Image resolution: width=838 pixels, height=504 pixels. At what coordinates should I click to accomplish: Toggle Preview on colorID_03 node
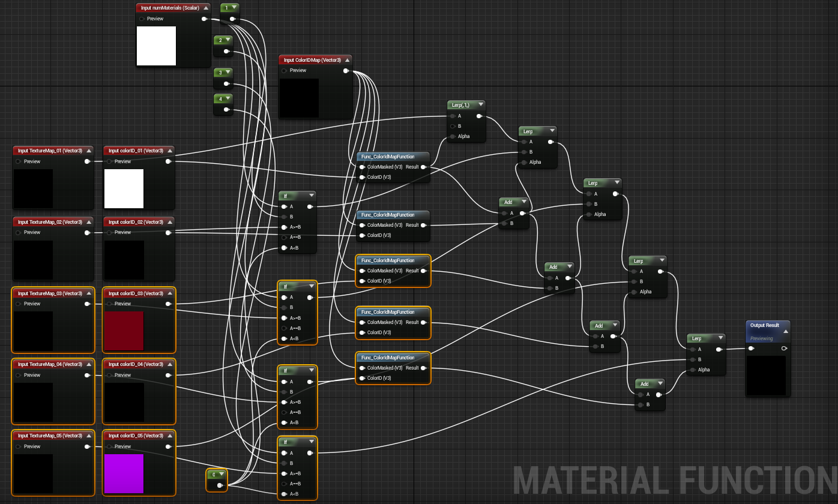click(109, 304)
